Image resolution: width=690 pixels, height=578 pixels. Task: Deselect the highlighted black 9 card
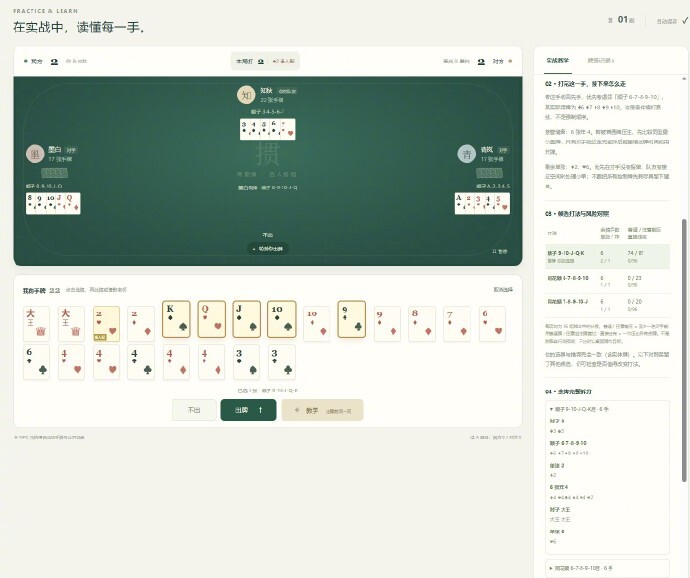click(352, 319)
